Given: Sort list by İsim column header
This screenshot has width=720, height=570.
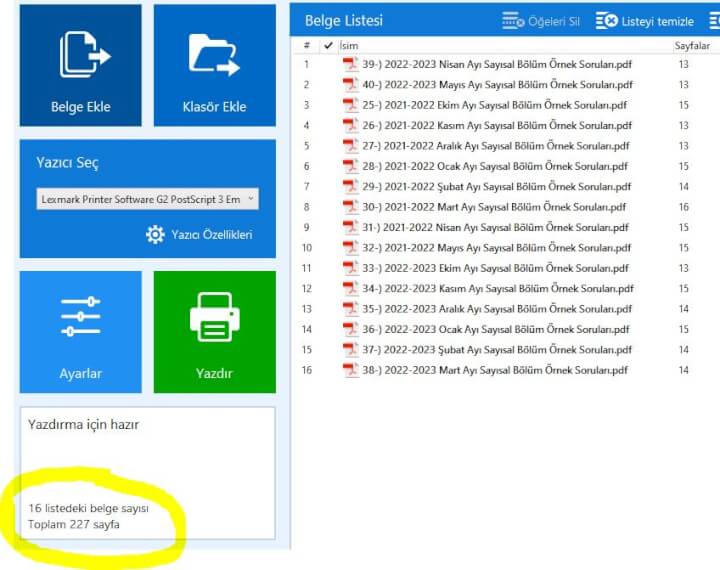Looking at the screenshot, I should tap(349, 45).
